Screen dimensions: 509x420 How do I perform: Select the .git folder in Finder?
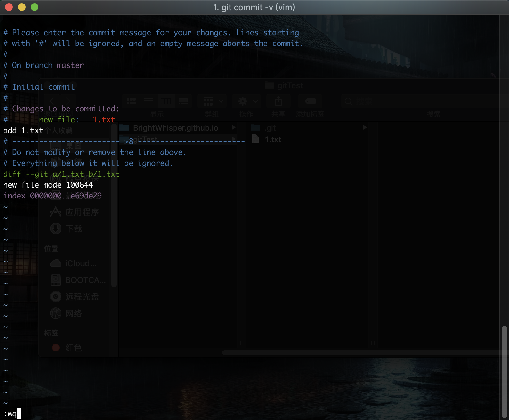[x=270, y=128]
